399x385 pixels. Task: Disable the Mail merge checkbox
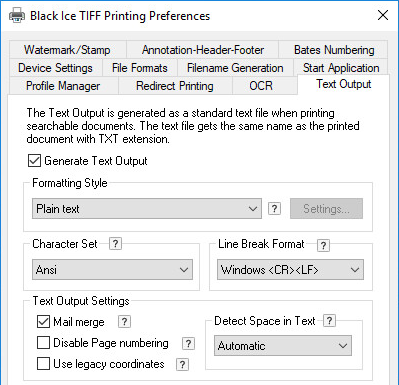point(43,322)
